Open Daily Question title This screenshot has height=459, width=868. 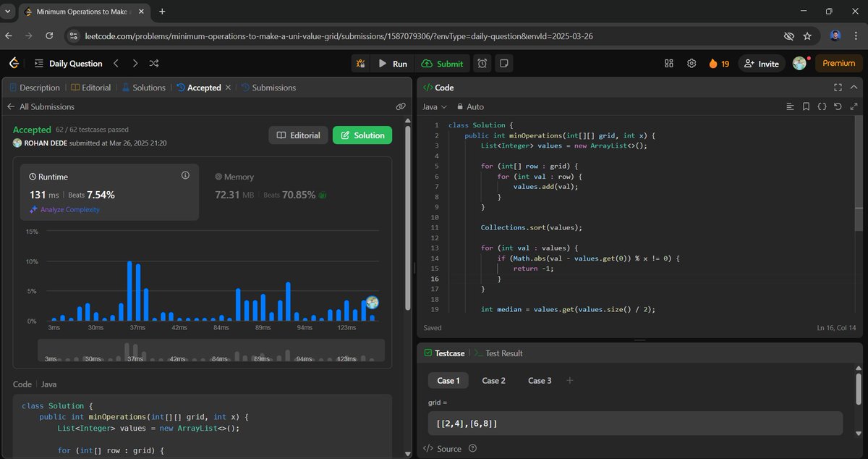click(x=76, y=64)
